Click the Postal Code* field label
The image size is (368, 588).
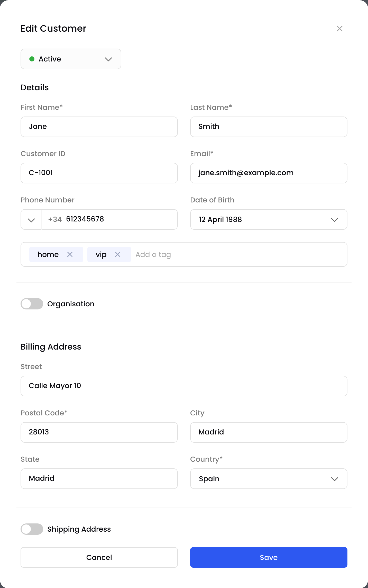[x=44, y=413]
